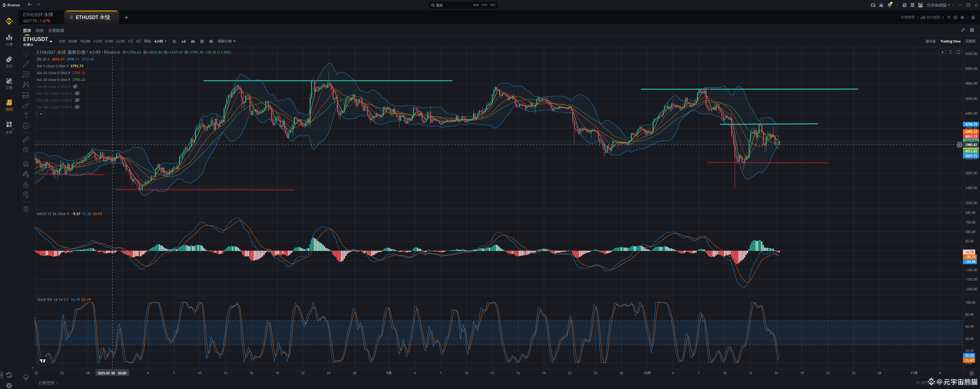Screen dimensions: 980x389
Task: Expand the 日期范围 date range menu
Action: 48,383
